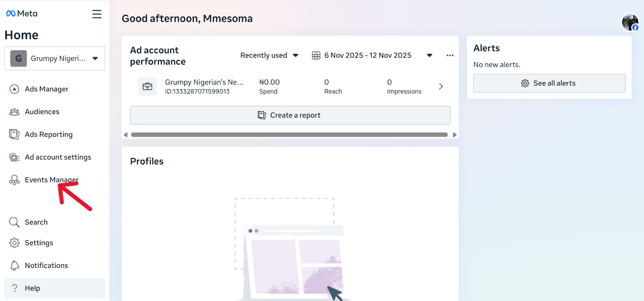Click the Ads Reporting document icon
Image resolution: width=644 pixels, height=301 pixels.
pos(14,135)
